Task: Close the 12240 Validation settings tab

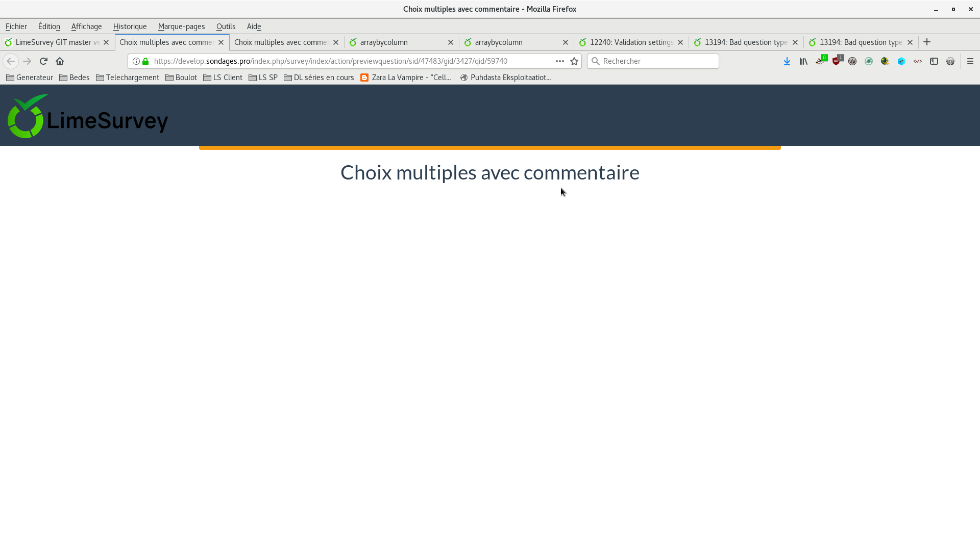Action: [x=680, y=42]
